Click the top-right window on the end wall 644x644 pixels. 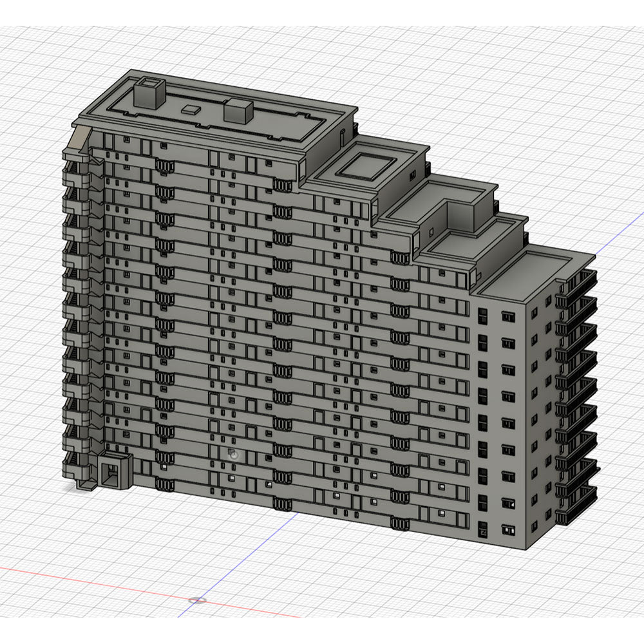click(509, 316)
